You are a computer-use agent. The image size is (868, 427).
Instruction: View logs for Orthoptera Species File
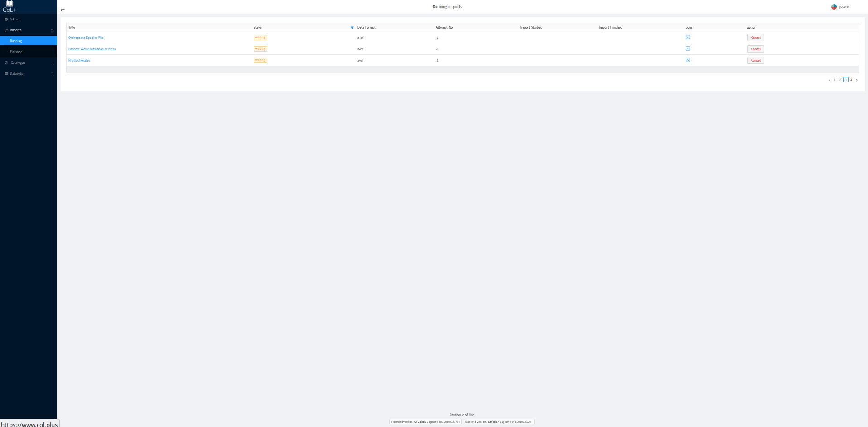tap(687, 37)
